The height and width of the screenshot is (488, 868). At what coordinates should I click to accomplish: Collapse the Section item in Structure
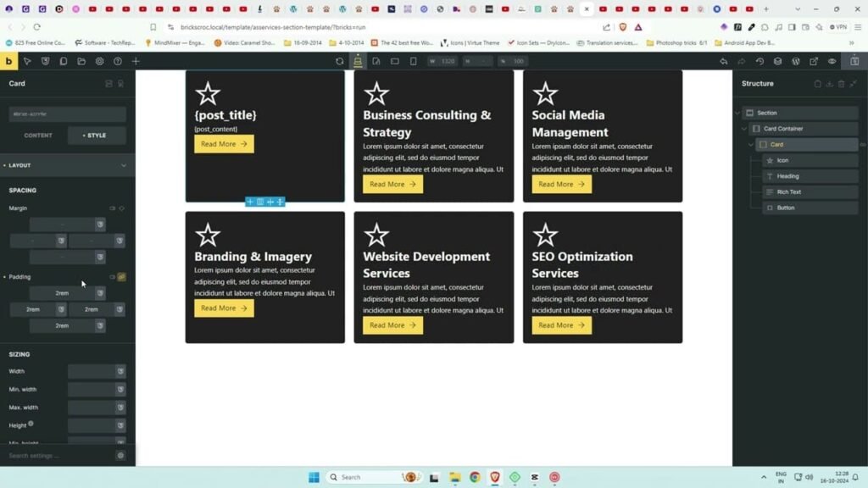737,113
